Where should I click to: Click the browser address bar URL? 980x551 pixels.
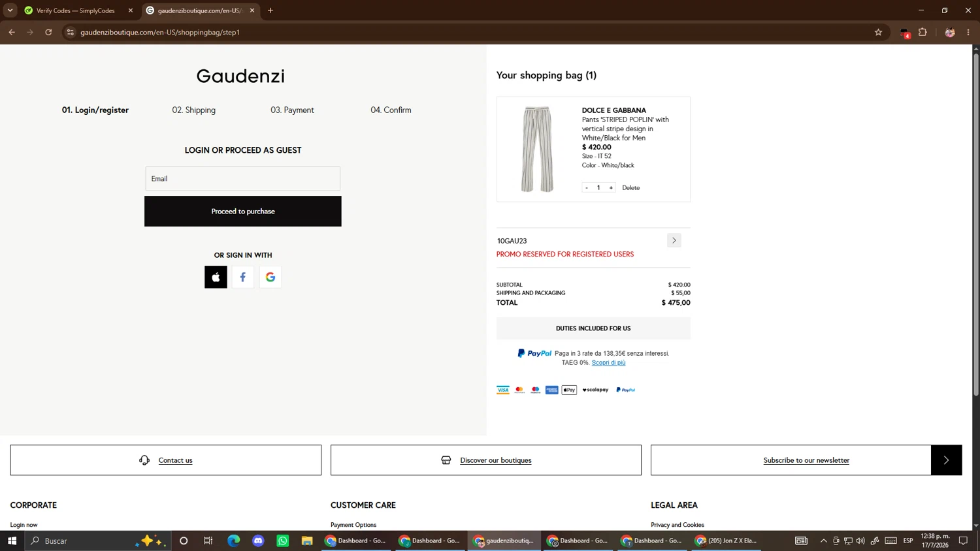point(160,32)
